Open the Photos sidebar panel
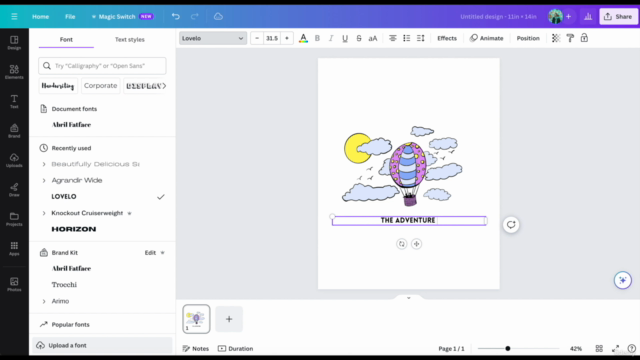This screenshot has height=360, width=640. pyautogui.click(x=14, y=284)
